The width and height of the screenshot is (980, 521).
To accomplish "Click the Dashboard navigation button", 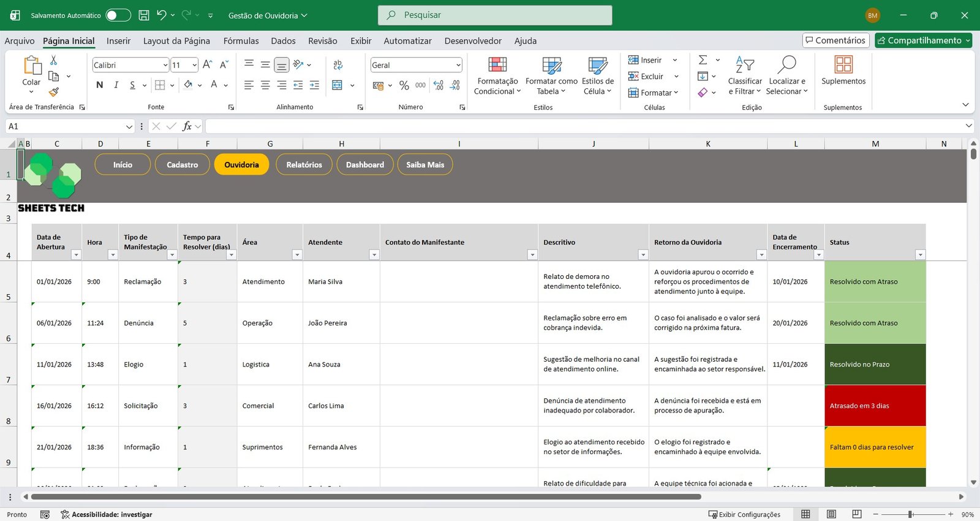I will 365,165.
